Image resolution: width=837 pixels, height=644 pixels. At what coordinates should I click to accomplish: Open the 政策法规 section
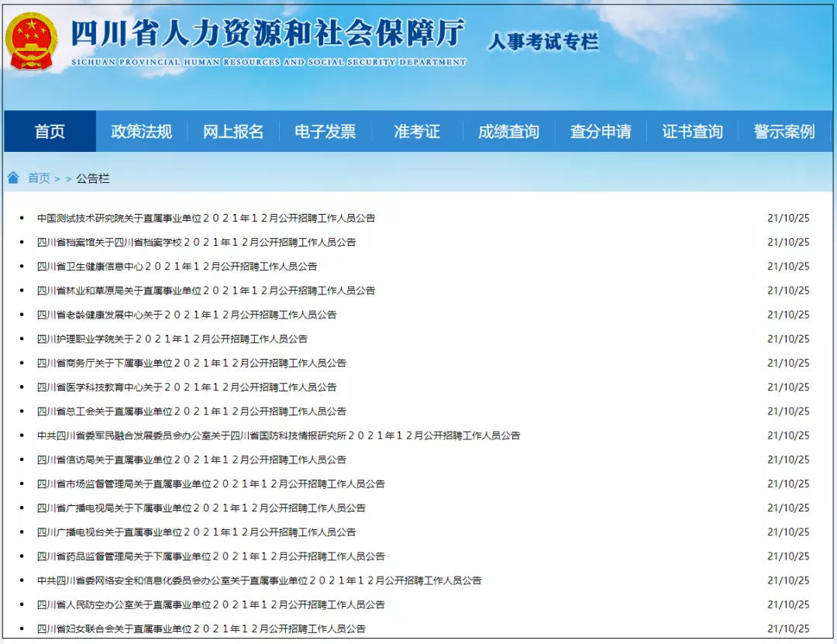click(x=140, y=132)
